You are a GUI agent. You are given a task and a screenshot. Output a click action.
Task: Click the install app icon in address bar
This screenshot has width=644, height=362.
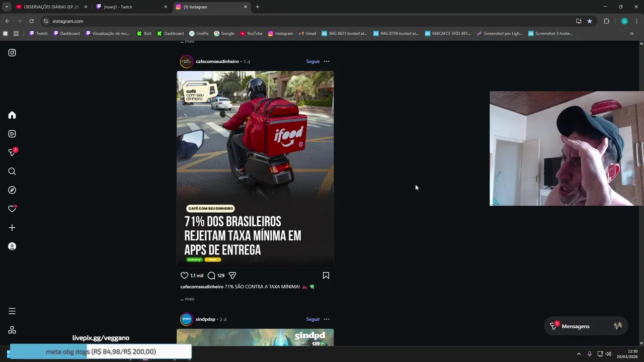[x=579, y=21]
